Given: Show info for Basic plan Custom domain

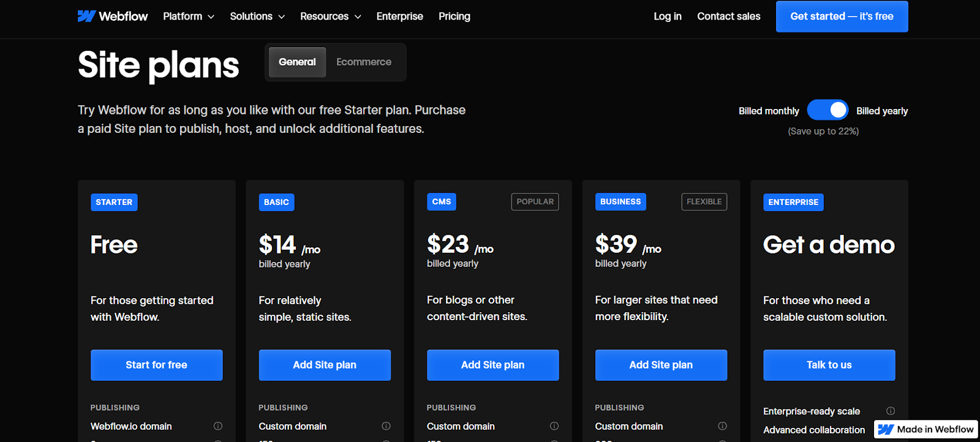Looking at the screenshot, I should 386,426.
